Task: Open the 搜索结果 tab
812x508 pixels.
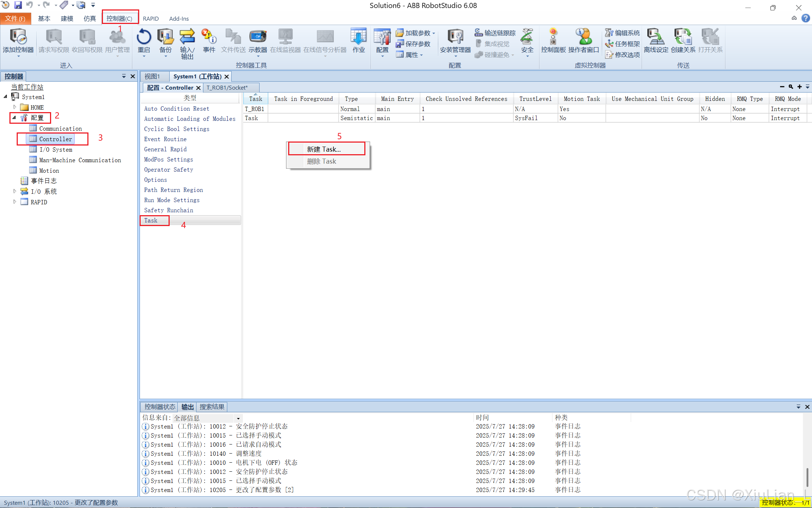Action: click(x=212, y=407)
